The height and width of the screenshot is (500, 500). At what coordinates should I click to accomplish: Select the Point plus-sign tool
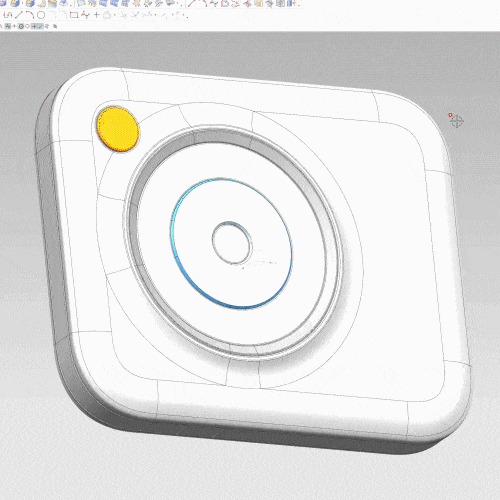97,15
